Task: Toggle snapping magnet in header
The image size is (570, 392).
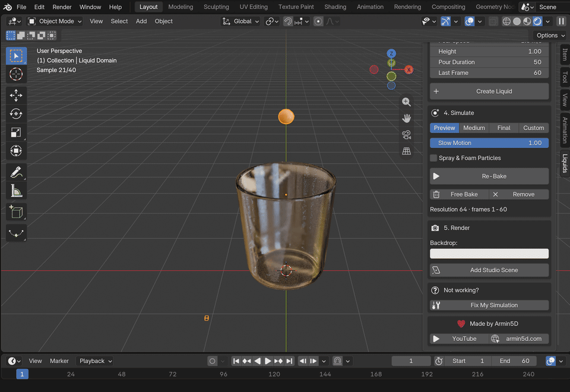Action: [288, 21]
